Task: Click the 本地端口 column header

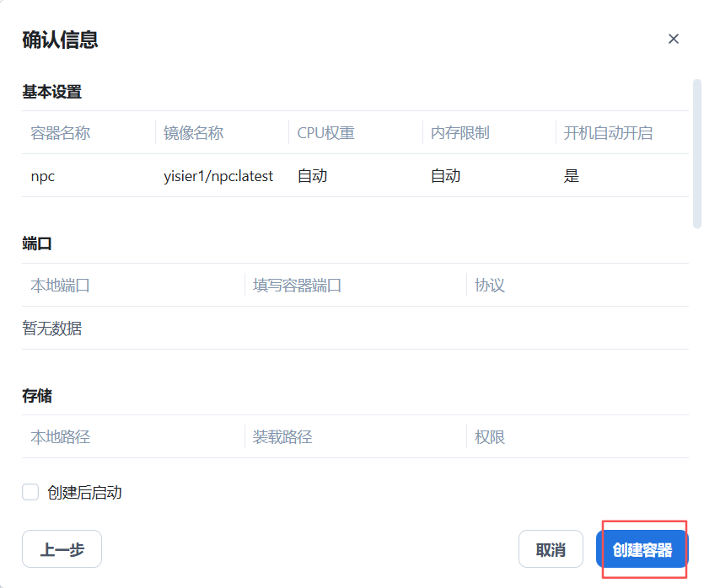Action: pyautogui.click(x=60, y=285)
